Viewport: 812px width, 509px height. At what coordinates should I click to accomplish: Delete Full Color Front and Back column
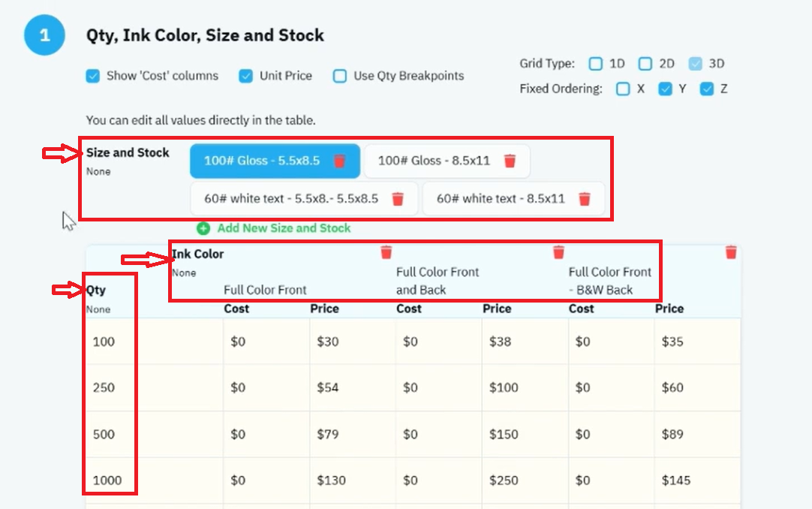point(558,252)
